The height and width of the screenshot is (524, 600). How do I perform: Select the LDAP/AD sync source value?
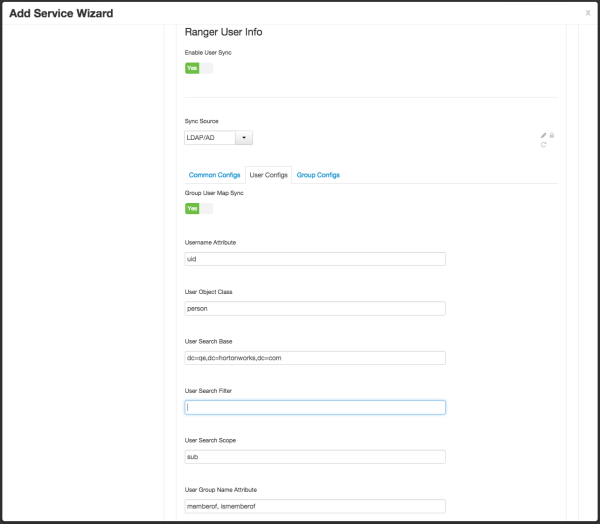pyautogui.click(x=208, y=137)
